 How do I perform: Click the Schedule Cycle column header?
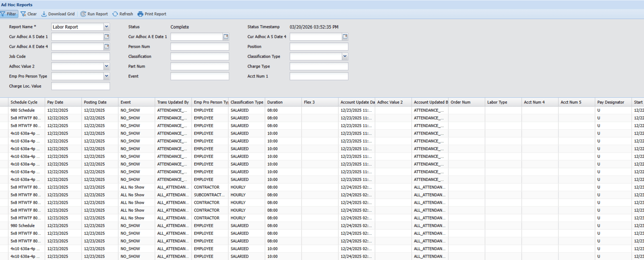pos(24,102)
